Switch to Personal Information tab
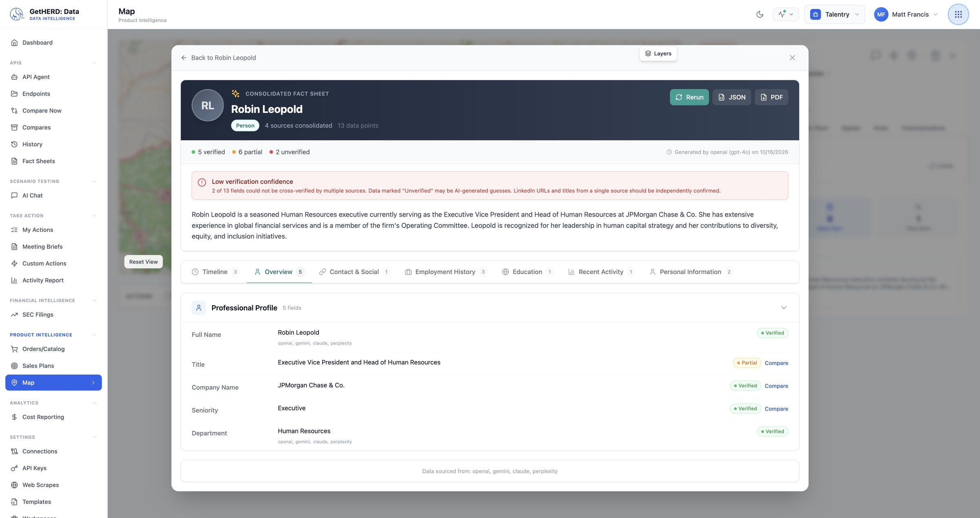 [690, 272]
